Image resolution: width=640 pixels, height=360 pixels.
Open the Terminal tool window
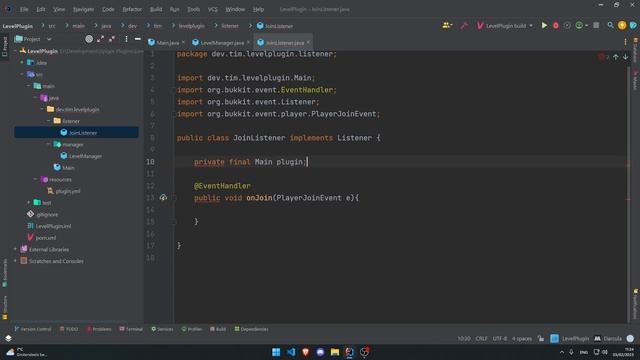click(131, 329)
